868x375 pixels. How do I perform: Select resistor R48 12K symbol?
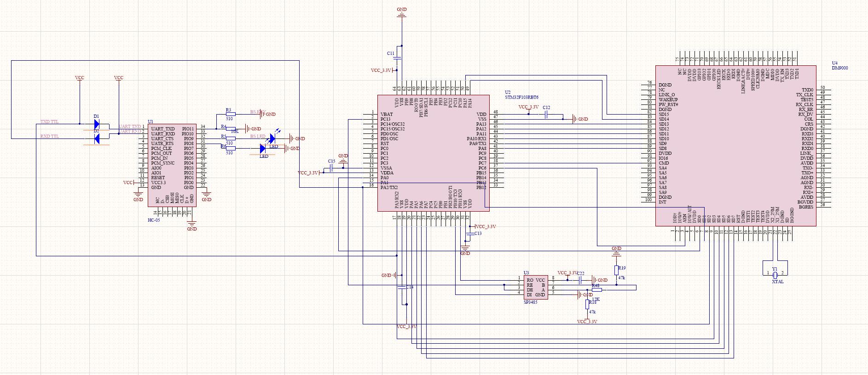tap(596, 289)
